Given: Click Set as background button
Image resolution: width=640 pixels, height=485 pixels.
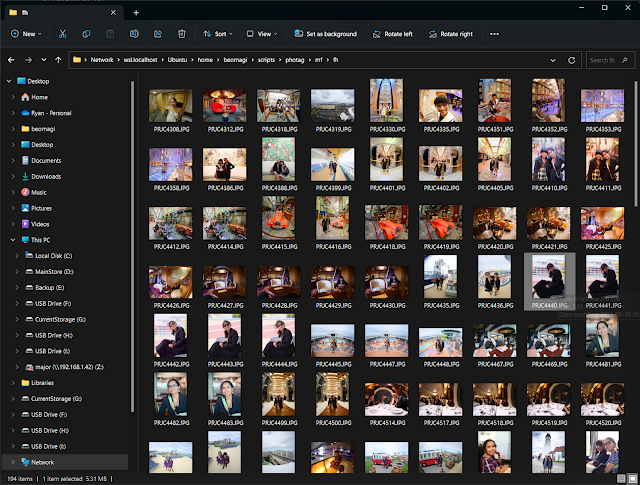Looking at the screenshot, I should point(326,34).
